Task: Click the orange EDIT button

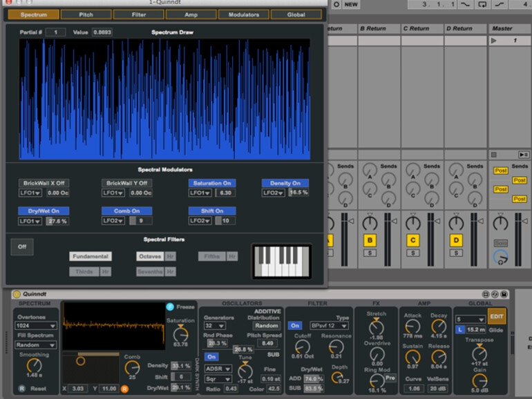Action: [497, 316]
